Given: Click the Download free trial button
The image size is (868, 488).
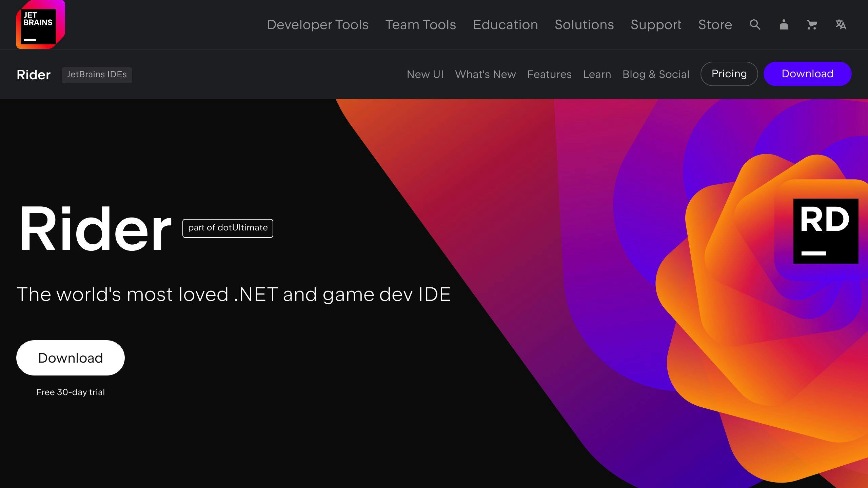Looking at the screenshot, I should [70, 358].
